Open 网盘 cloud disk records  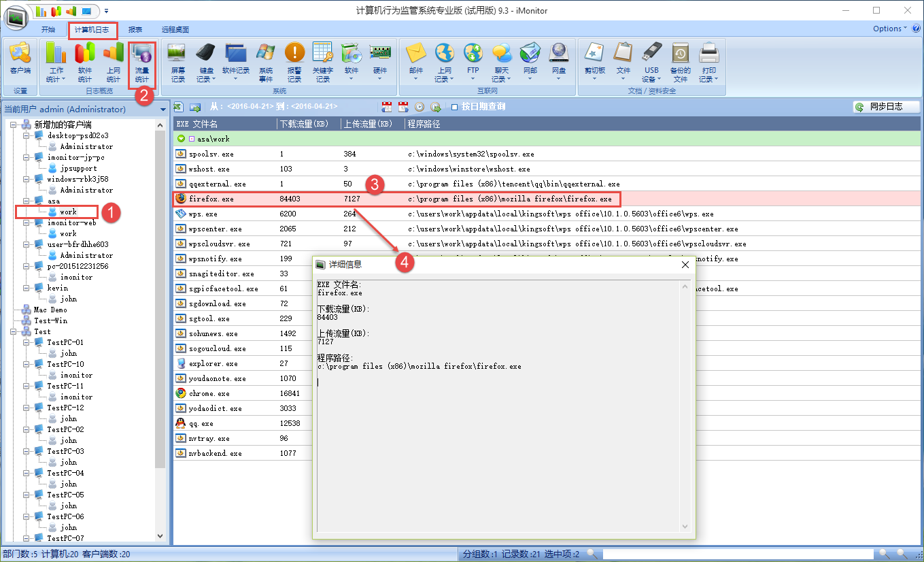[x=559, y=62]
